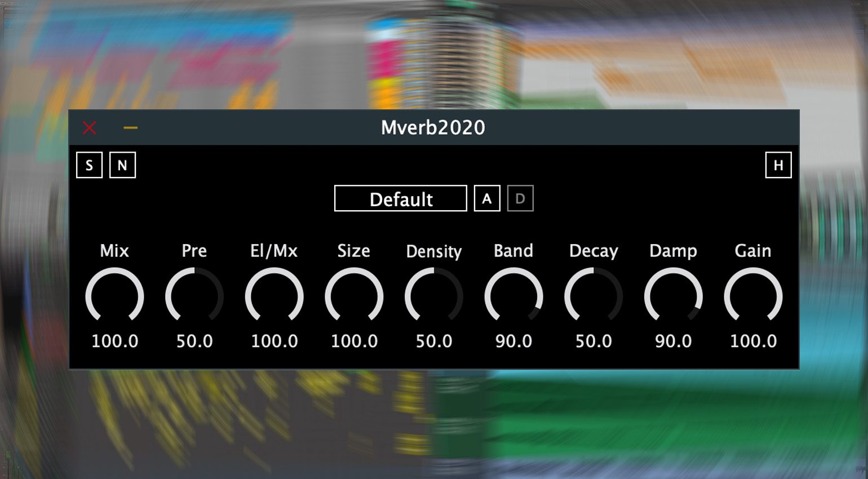The width and height of the screenshot is (868, 479).
Task: Close the Mverb2020 window with red X
Action: point(89,127)
